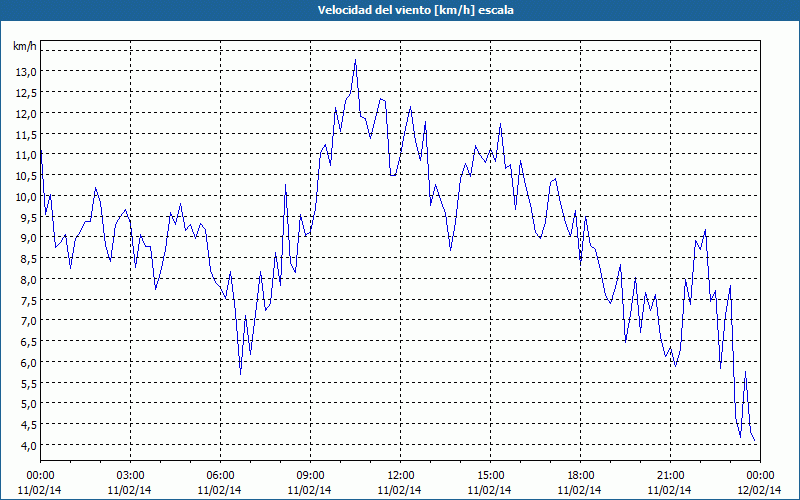Click the 7,5 y-axis value

click(x=29, y=301)
